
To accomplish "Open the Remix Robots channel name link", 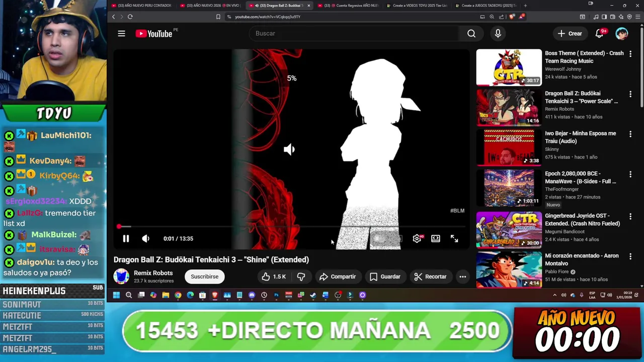I will tap(153, 273).
